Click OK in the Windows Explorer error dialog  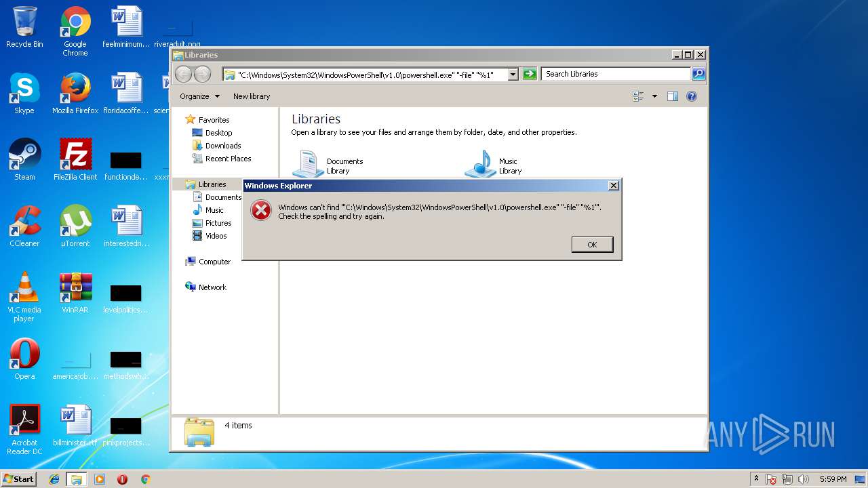(592, 245)
